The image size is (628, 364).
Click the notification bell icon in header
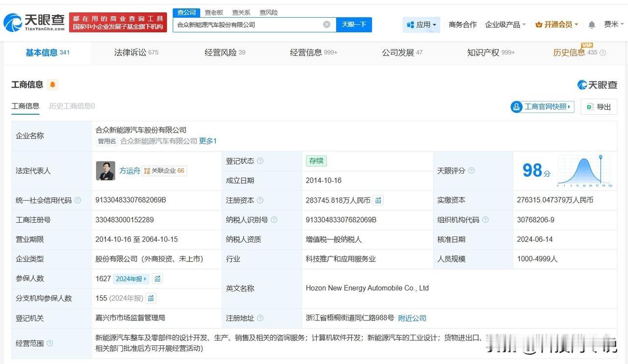coord(592,25)
